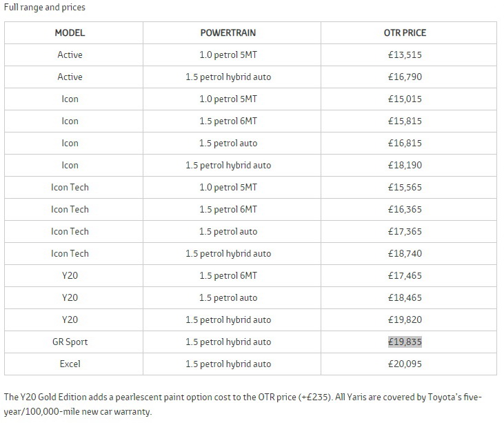Click the MODEL column header
This screenshot has width=504, height=423.
70,32
